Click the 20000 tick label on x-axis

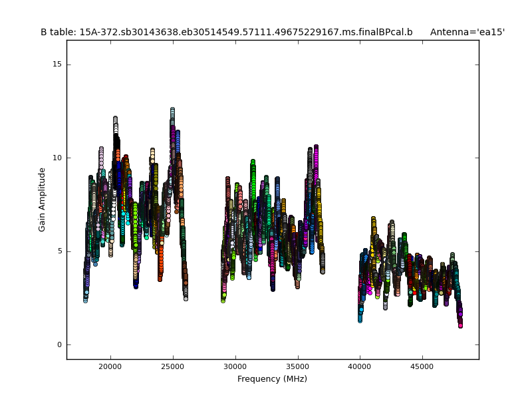point(110,366)
